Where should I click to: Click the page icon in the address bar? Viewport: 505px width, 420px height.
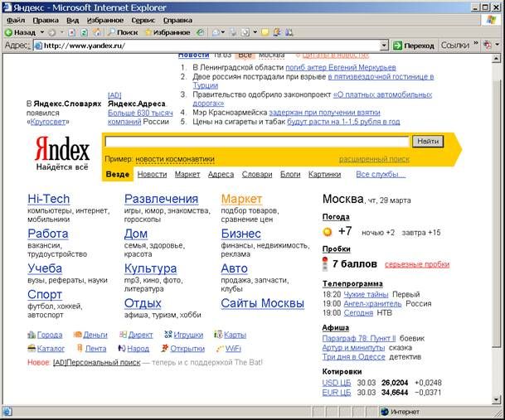(x=38, y=46)
